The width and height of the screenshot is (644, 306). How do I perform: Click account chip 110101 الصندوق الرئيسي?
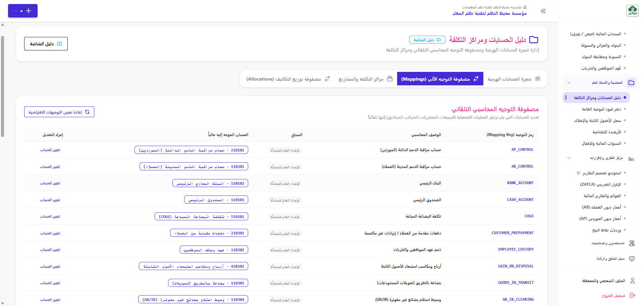[216, 200]
